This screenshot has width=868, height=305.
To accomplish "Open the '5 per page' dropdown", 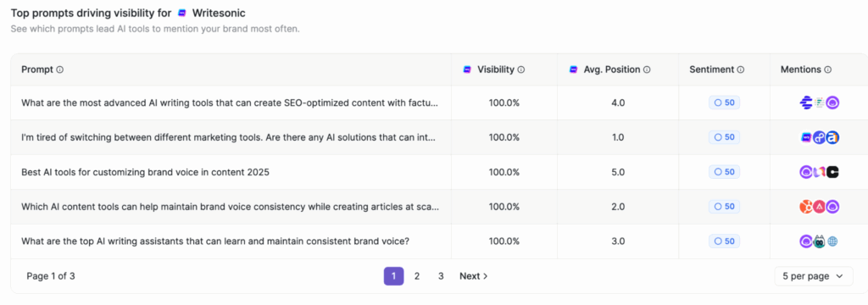I will pos(813,276).
